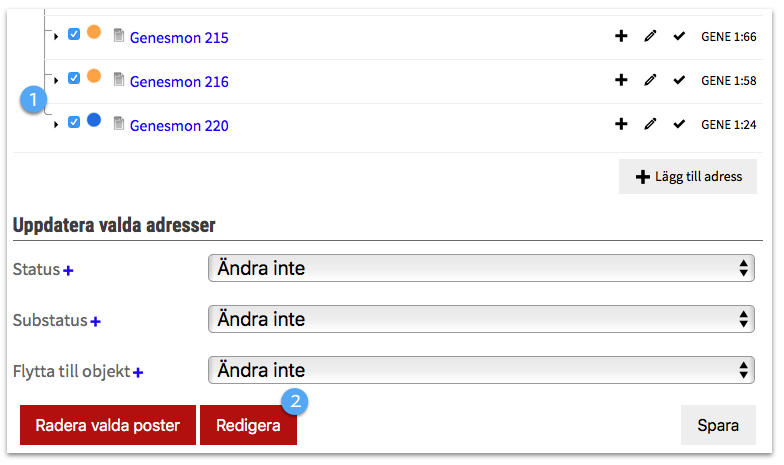The width and height of the screenshot is (784, 465).
Task: Open the Status dropdown
Action: 480,268
